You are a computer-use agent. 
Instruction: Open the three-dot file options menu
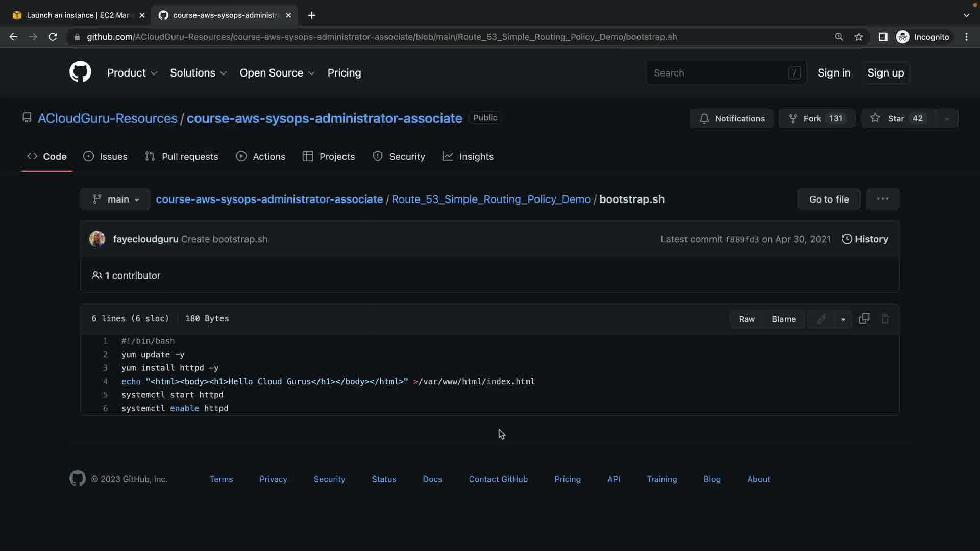click(x=883, y=199)
